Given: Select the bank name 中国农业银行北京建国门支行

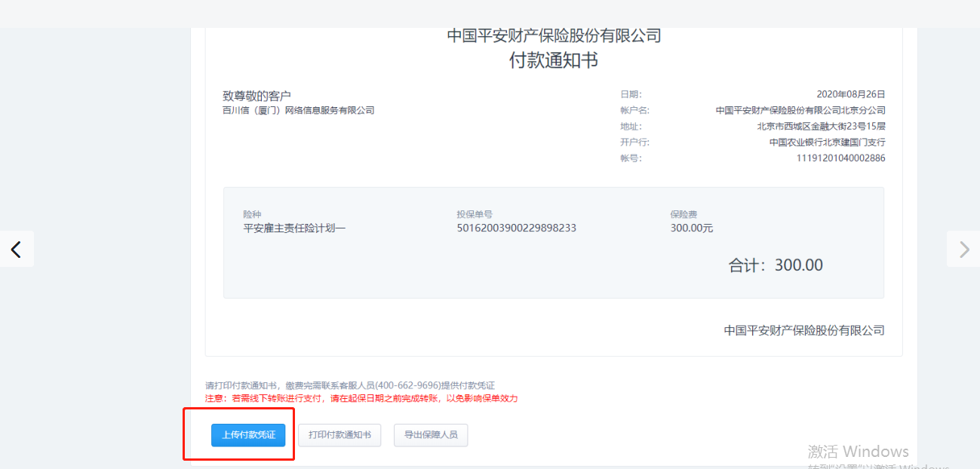Looking at the screenshot, I should coord(827,142).
